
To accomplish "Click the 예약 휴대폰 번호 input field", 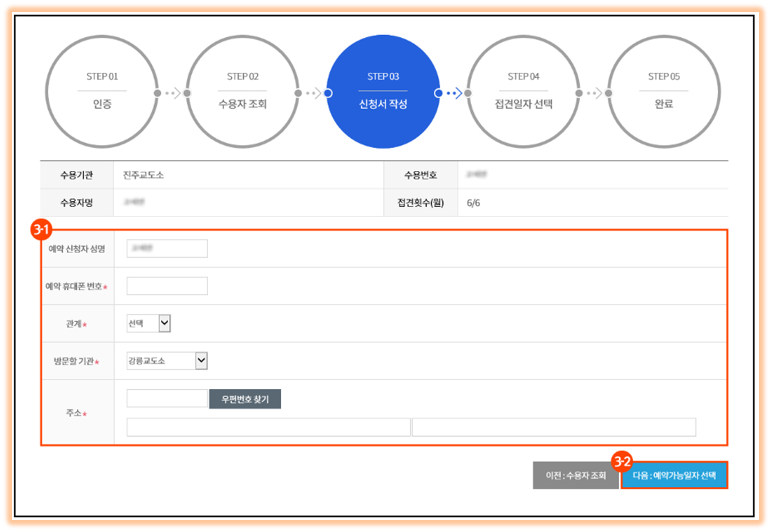I will click(166, 286).
